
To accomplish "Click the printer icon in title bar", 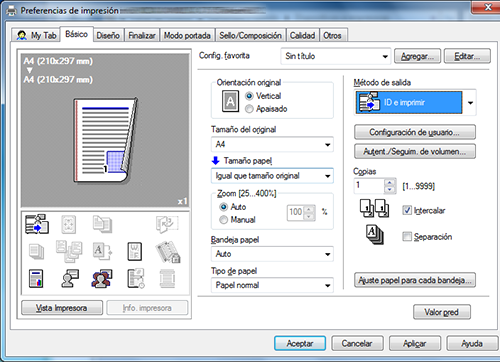I will coord(11,11).
